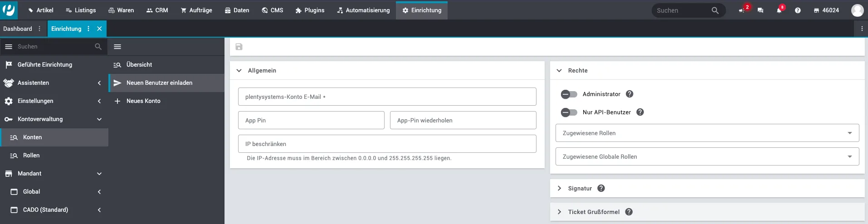Open the Listings menu
Screen dimensions: 868x224
click(x=81, y=10)
